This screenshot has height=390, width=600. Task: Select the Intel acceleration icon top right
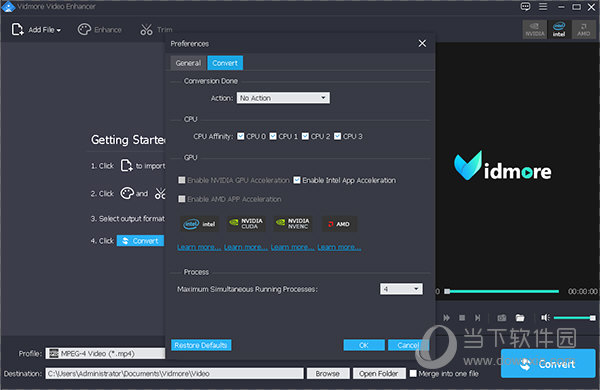[559, 29]
